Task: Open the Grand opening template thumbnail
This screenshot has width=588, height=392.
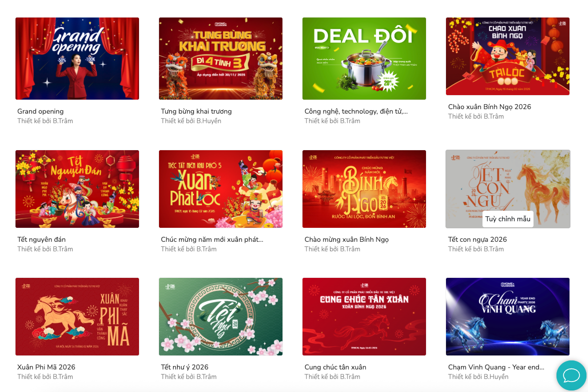Action: [x=77, y=59]
